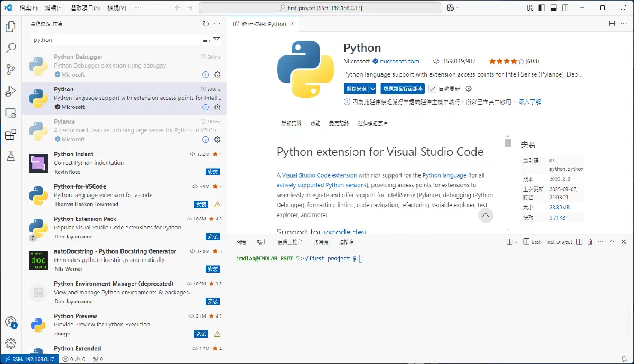Split the editor from tab bar icon
Screen dimensions: 634x364
pos(612,24)
